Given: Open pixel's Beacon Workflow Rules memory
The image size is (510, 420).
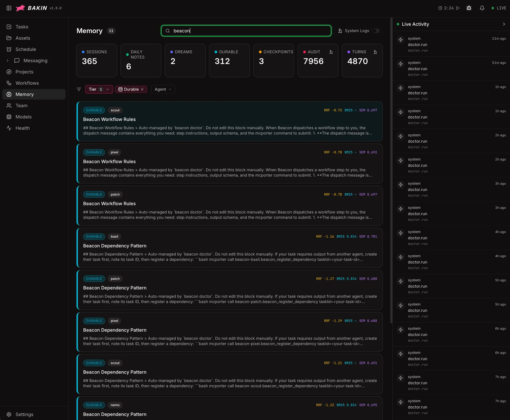Looking at the screenshot, I should click(229, 163).
